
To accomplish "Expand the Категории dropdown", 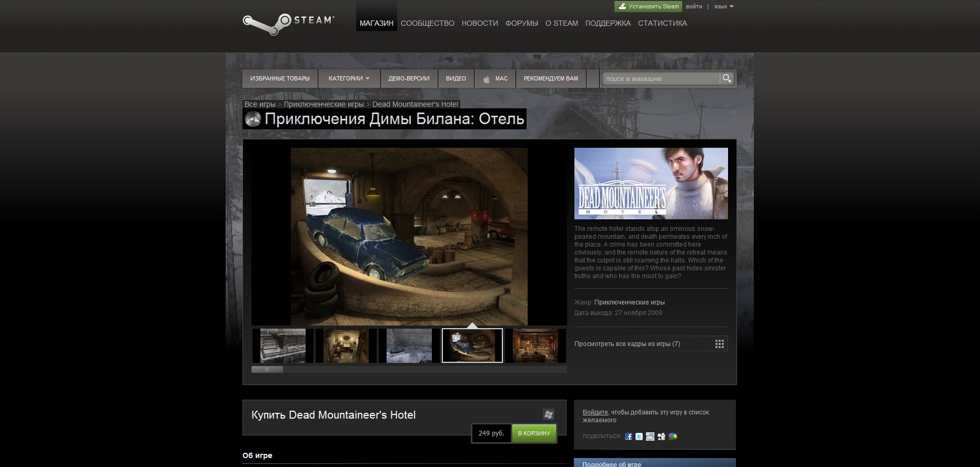I will pyautogui.click(x=349, y=78).
